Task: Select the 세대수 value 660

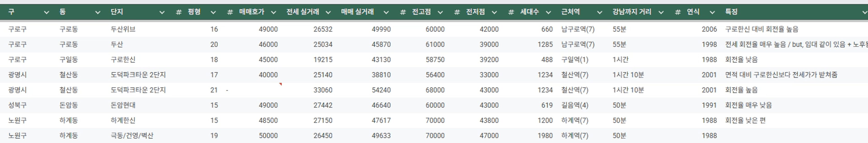Action: tap(547, 29)
